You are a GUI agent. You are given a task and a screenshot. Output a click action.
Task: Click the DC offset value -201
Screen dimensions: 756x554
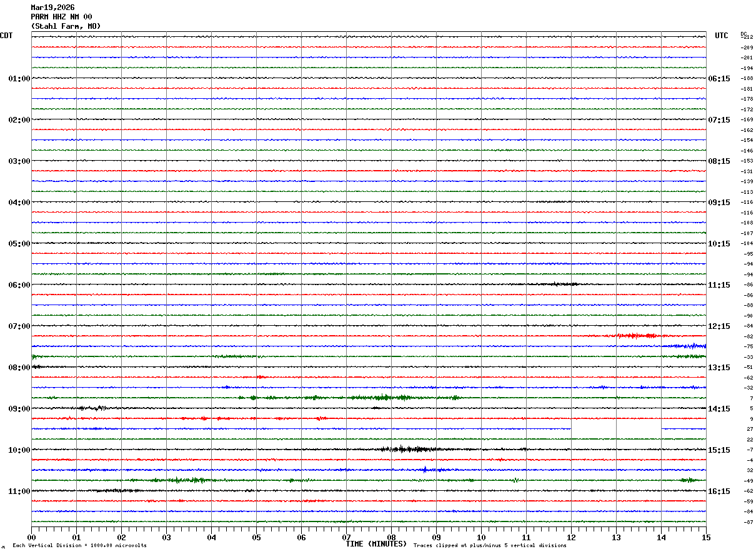[x=747, y=58]
